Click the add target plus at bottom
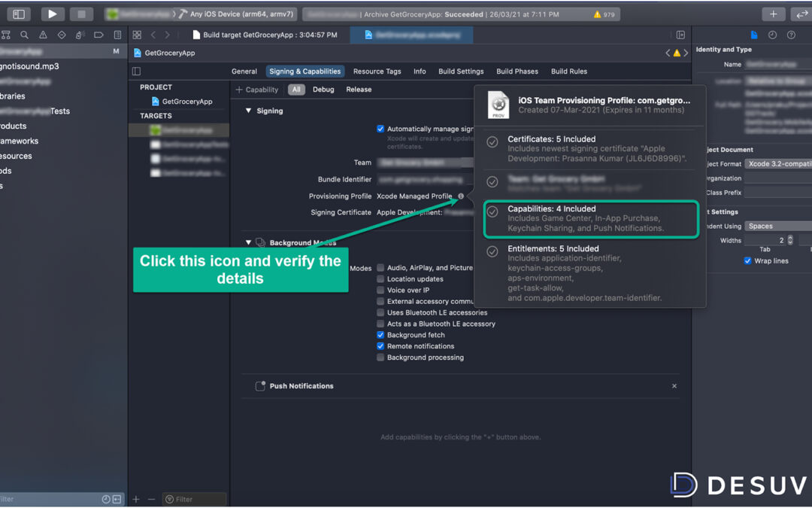This screenshot has height=508, width=812. (x=136, y=499)
